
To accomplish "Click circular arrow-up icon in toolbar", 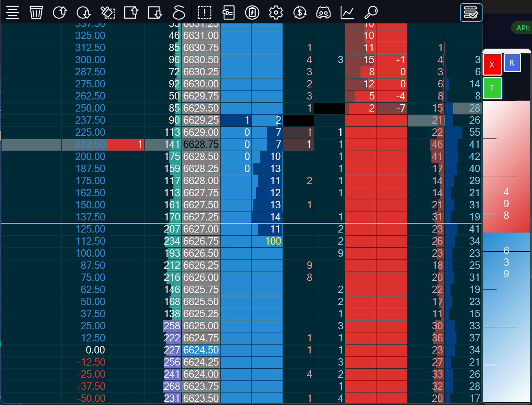I will pyautogui.click(x=60, y=12).
